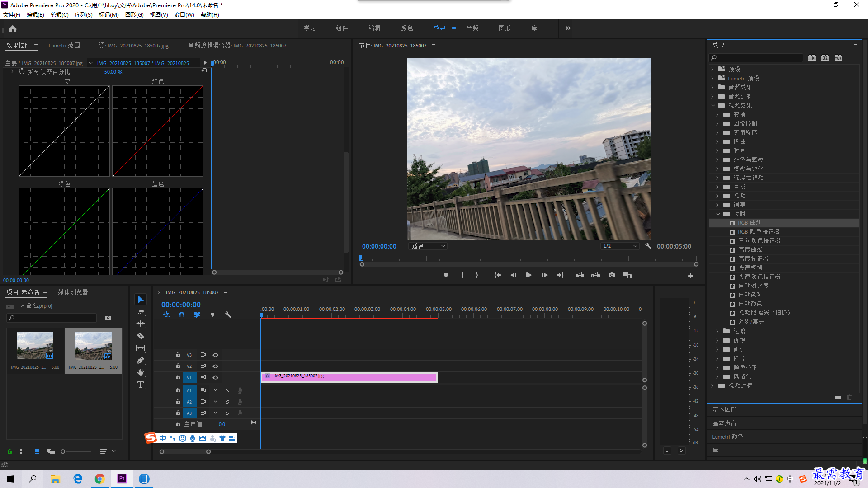This screenshot has height=488, width=868.
Task: Toggle linked selection in timeline
Action: 197,314
